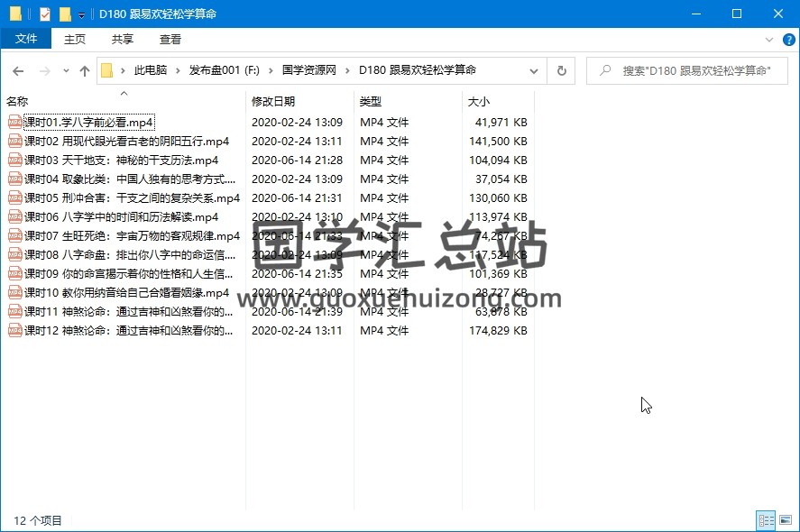The width and height of the screenshot is (800, 532).
Task: Open Customize Quick Access Toolbar dropdown
Action: pos(82,14)
